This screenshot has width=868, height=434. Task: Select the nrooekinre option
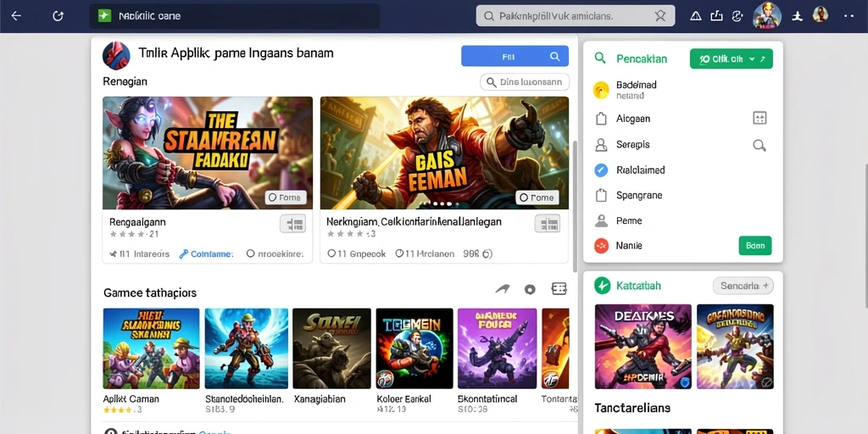275,254
